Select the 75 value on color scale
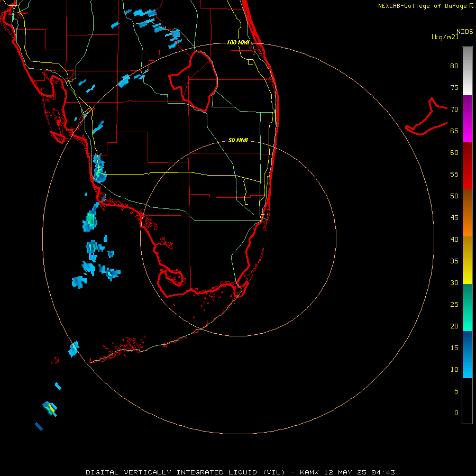The height and width of the screenshot is (476, 476). [454, 87]
